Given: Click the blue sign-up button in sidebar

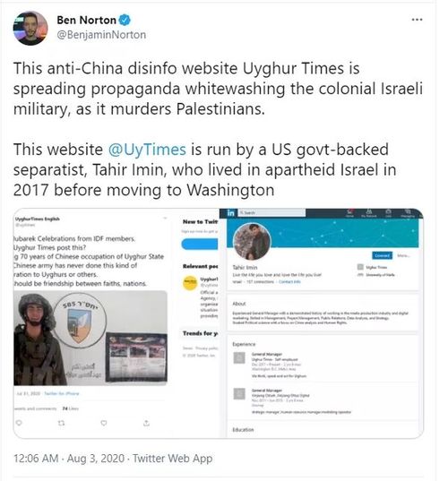Looking at the screenshot, I should click(x=200, y=245).
